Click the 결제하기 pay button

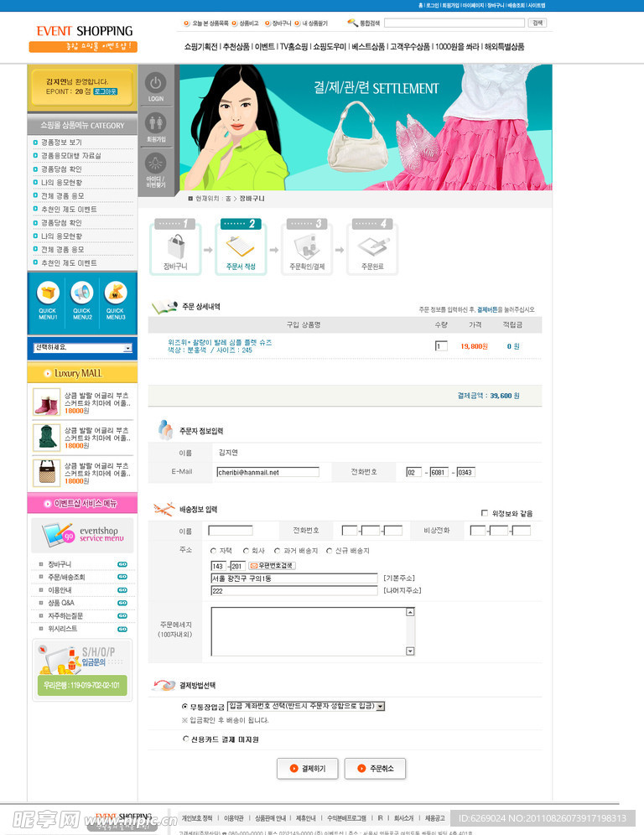click(x=308, y=769)
